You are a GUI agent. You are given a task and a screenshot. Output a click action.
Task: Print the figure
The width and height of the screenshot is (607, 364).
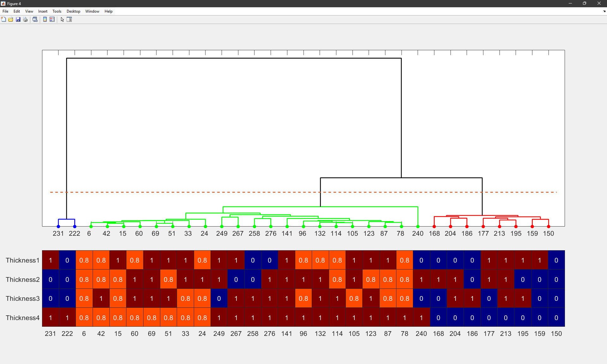click(25, 20)
